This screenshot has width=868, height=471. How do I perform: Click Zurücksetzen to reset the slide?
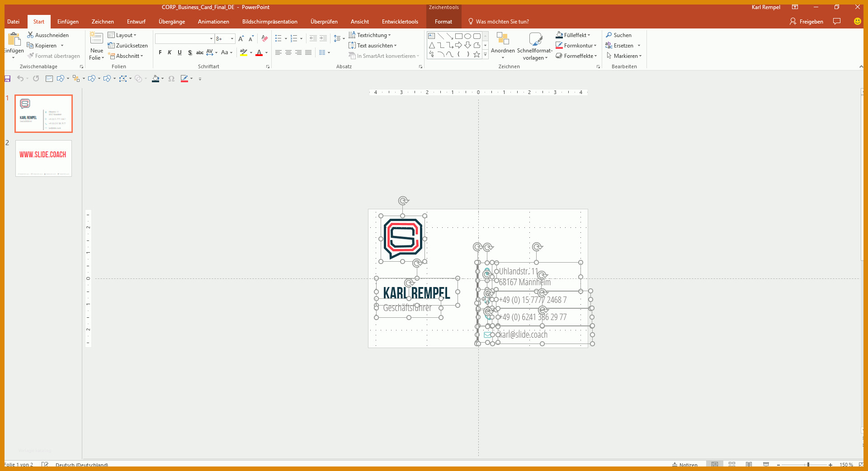128,46
